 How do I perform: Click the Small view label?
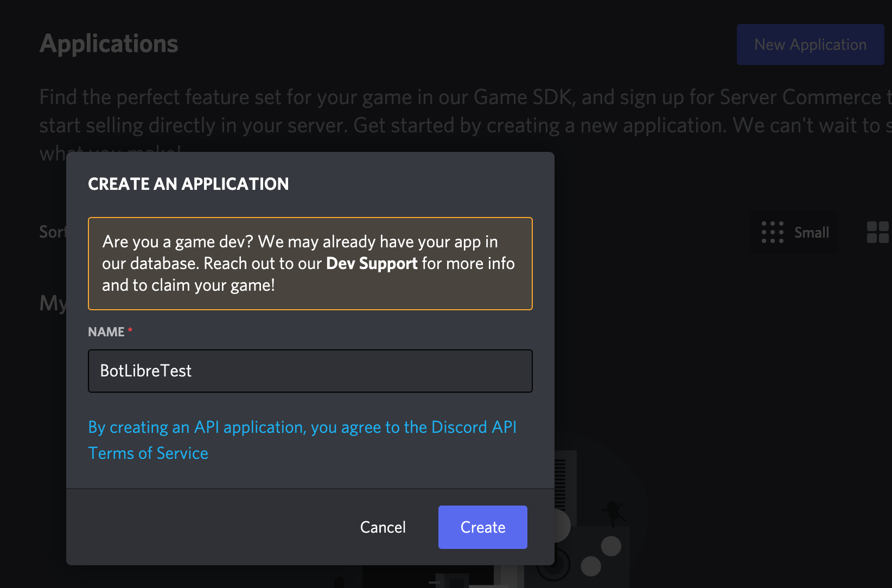pyautogui.click(x=812, y=233)
